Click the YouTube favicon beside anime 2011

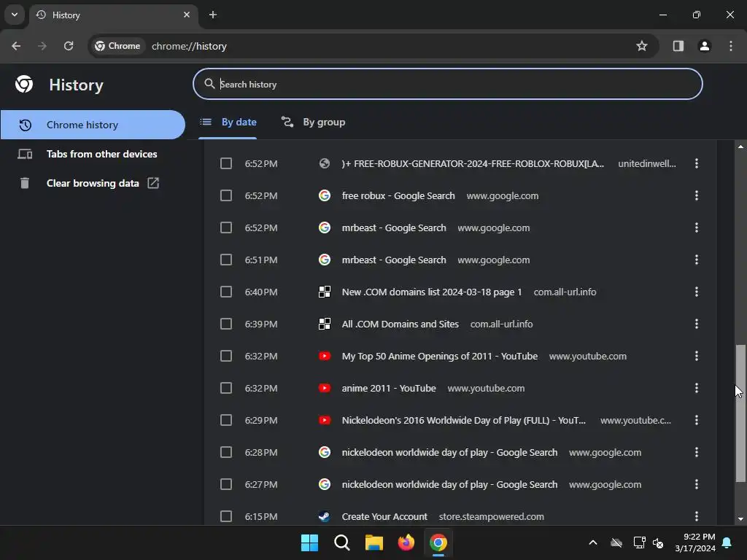(325, 388)
